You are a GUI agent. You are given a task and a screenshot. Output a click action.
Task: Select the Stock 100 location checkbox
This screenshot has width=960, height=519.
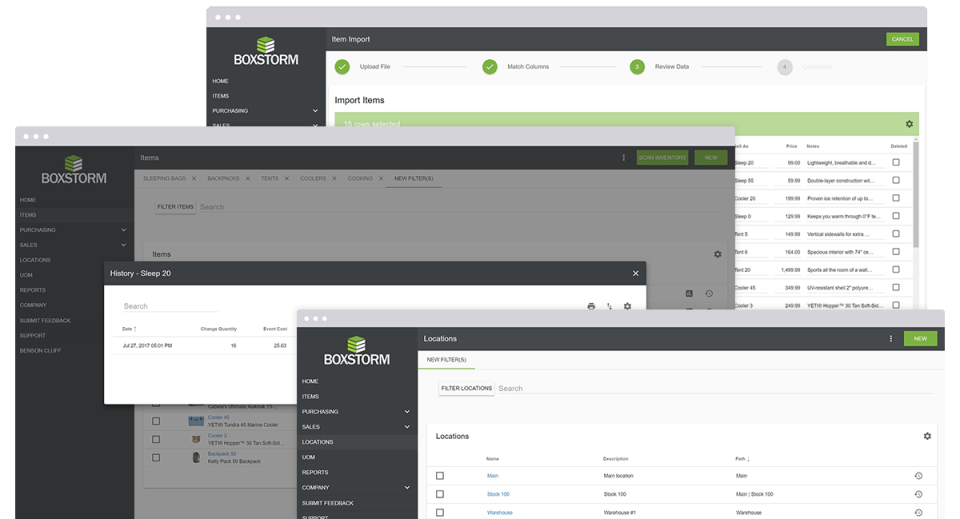click(x=440, y=494)
